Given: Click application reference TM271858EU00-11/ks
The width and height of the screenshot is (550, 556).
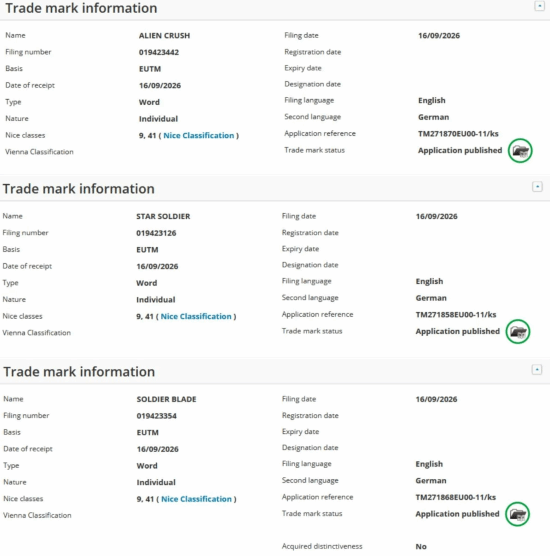Looking at the screenshot, I should 456,315.
